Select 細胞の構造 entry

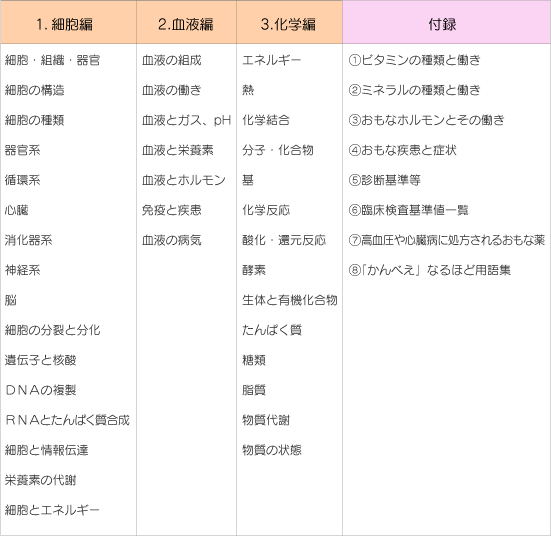[34, 90]
